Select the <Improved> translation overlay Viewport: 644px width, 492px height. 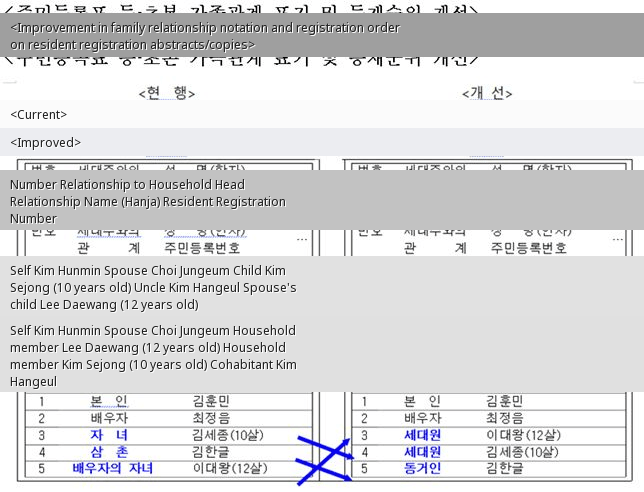[x=45, y=143]
